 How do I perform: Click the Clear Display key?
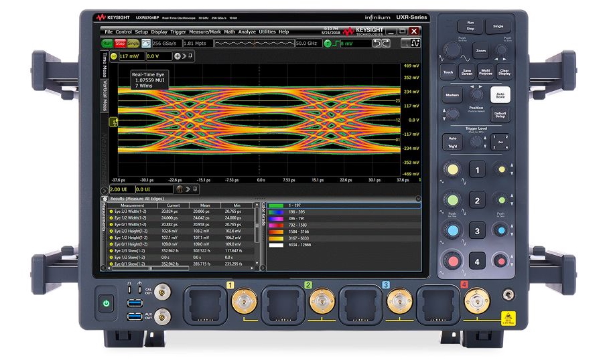pos(504,72)
